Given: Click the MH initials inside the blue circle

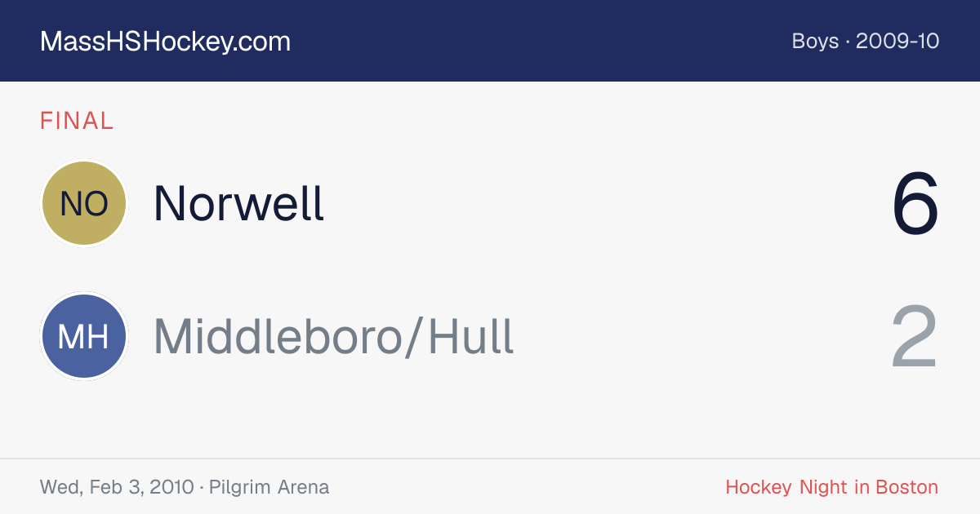Looking at the screenshot, I should 83,337.
